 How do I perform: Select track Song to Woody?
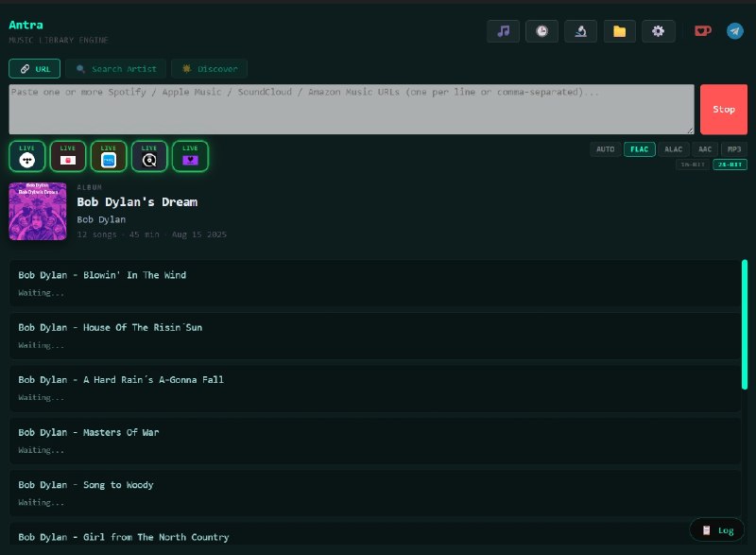pos(375,494)
